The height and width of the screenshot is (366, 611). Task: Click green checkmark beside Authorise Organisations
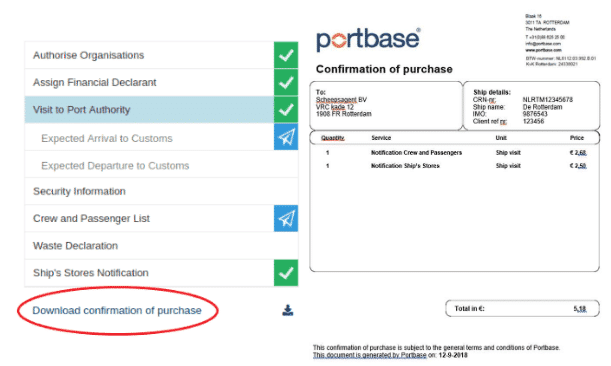click(286, 55)
